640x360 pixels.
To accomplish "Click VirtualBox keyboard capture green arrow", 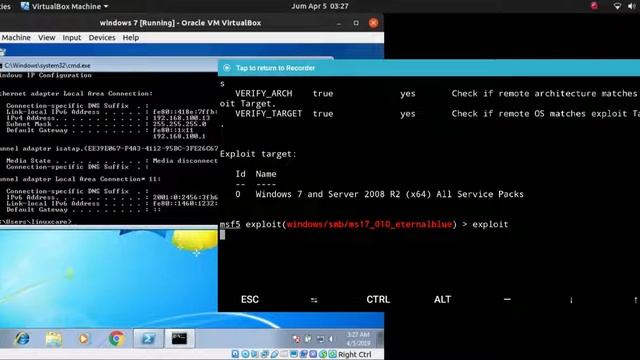I will pos(332,354).
